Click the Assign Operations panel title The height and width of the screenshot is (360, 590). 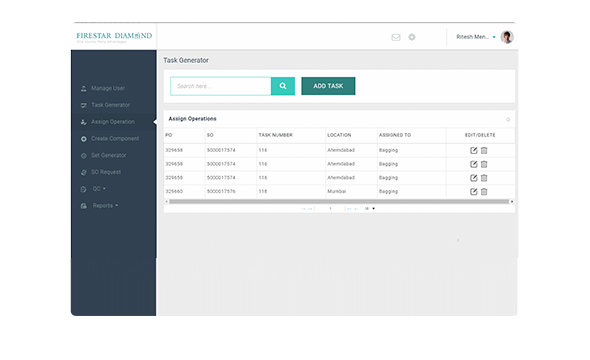tap(192, 119)
